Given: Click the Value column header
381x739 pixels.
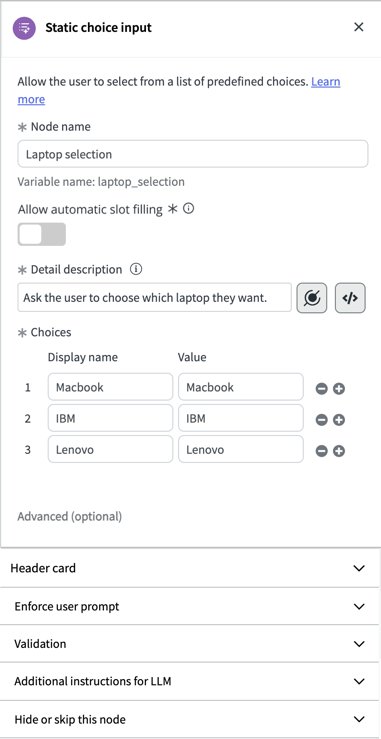Looking at the screenshot, I should coord(192,357).
